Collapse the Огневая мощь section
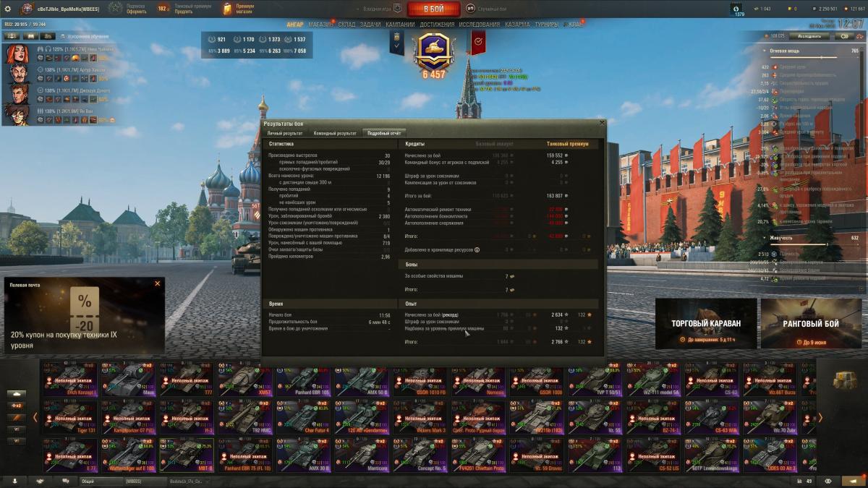Viewport: 868px width, 488px height. pyautogui.click(x=765, y=51)
